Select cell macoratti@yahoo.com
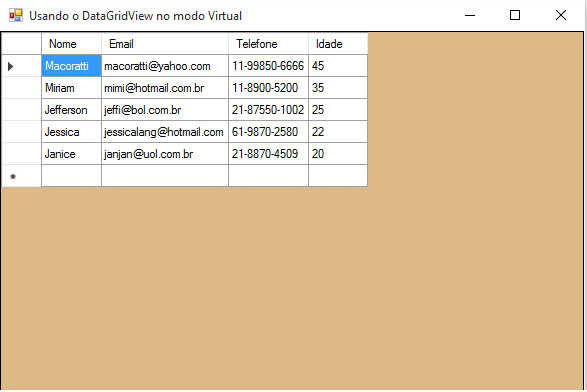The image size is (587, 392). tap(165, 66)
